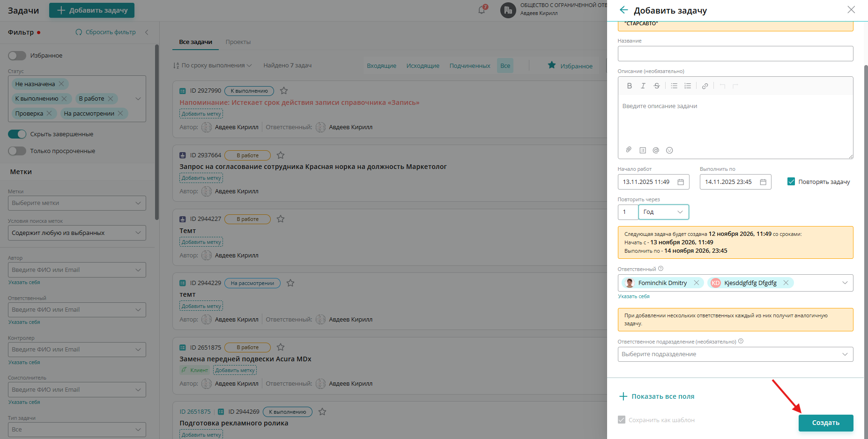Open the Год repeat period dropdown
This screenshot has height=439, width=868.
[x=663, y=212]
